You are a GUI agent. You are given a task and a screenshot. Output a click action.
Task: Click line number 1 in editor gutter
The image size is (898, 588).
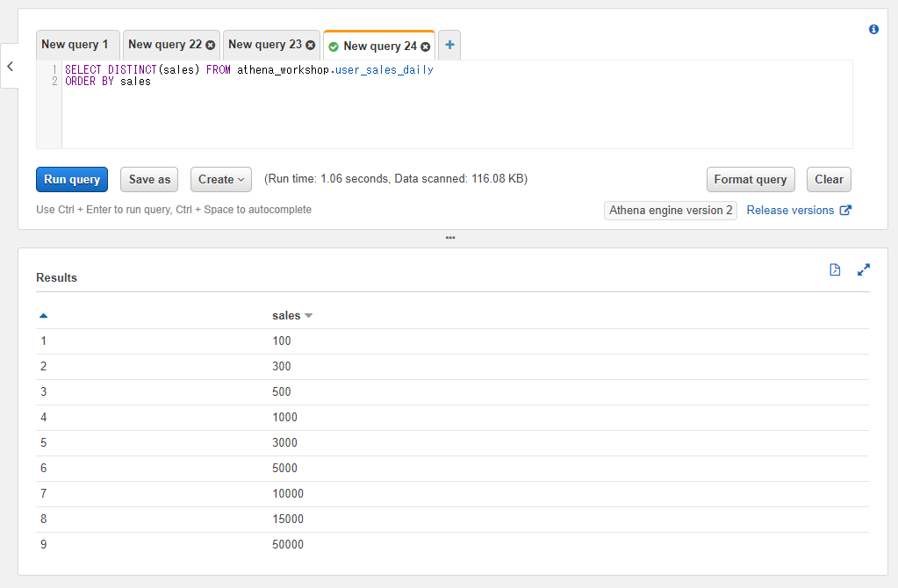coord(54,69)
